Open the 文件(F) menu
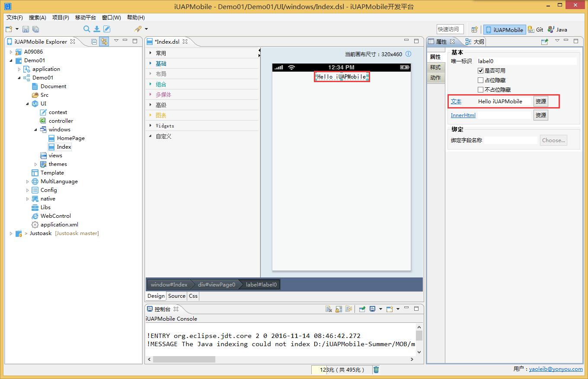This screenshot has height=379, width=588. 15,18
